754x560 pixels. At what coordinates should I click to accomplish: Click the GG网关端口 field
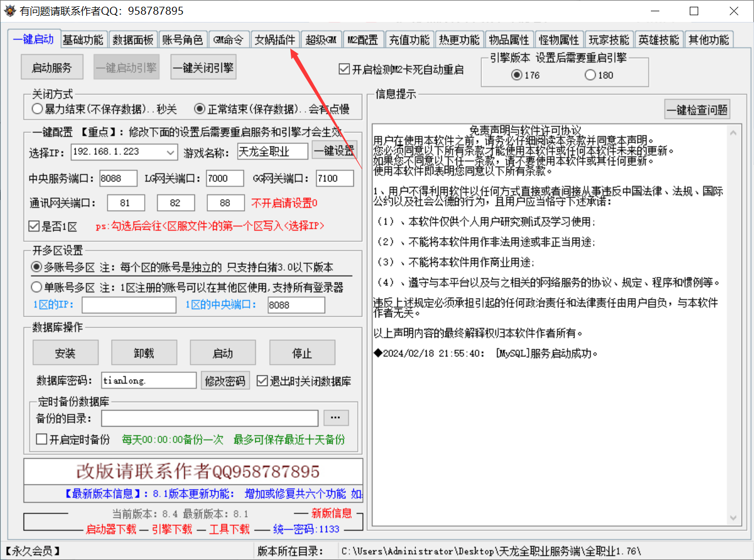pyautogui.click(x=335, y=179)
